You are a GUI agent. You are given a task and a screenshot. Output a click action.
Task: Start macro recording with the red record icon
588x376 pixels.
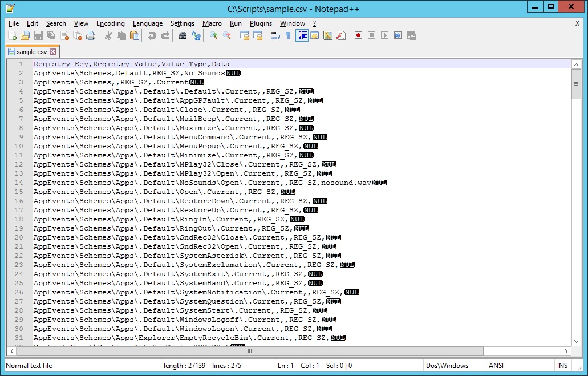coord(358,35)
